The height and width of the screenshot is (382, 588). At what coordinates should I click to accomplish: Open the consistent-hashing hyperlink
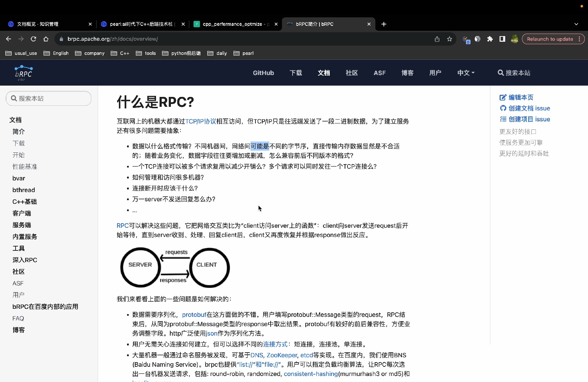click(311, 374)
